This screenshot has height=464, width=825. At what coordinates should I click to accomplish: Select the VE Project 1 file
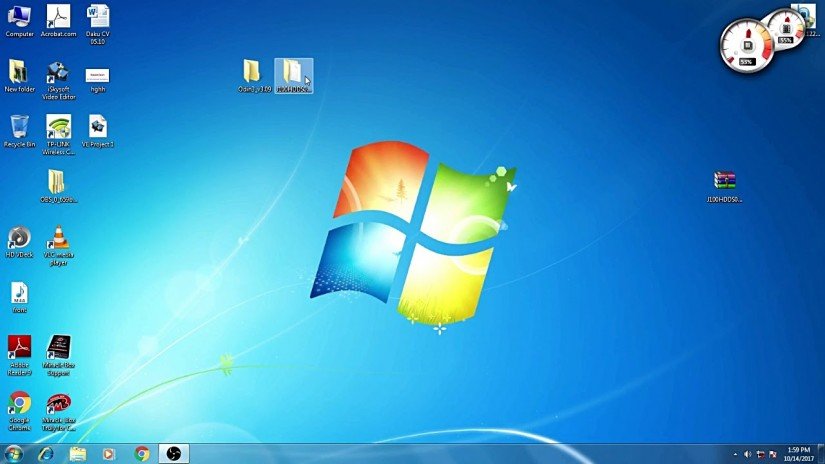coord(98,132)
